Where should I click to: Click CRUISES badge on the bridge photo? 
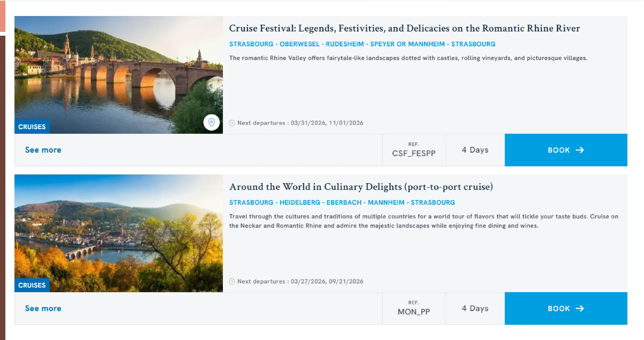tap(32, 127)
